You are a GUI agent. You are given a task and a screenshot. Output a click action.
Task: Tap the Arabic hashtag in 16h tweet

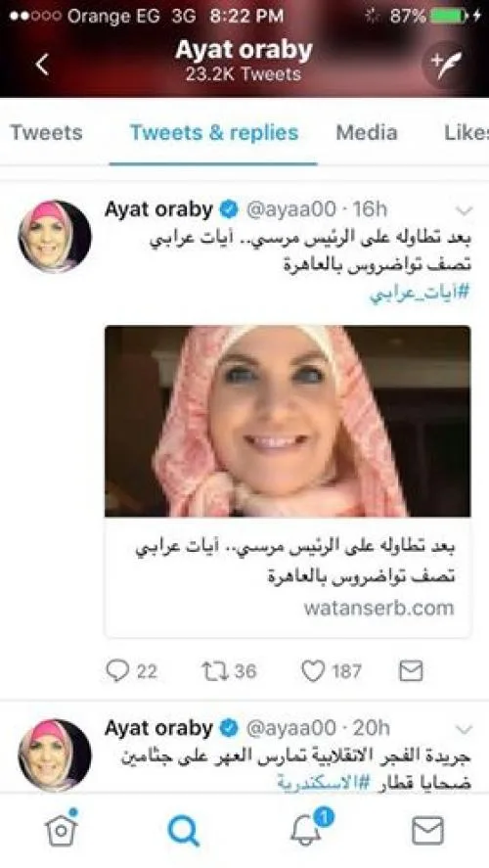click(420, 293)
